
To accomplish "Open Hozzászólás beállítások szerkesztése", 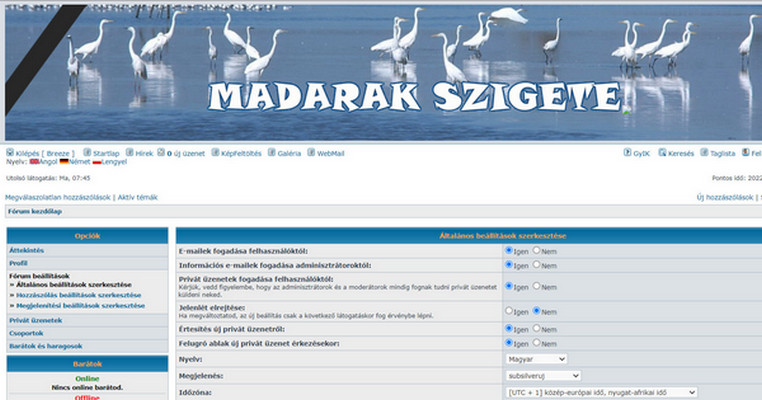I will tap(79, 295).
